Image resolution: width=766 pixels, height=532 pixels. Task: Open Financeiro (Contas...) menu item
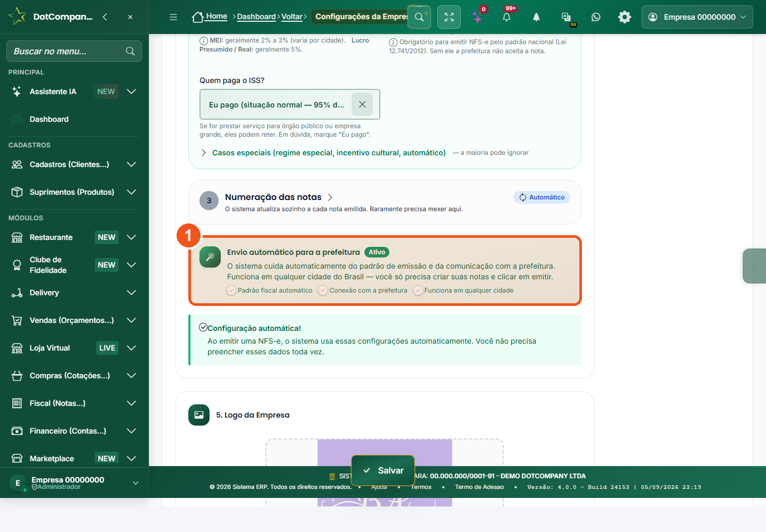point(74,431)
